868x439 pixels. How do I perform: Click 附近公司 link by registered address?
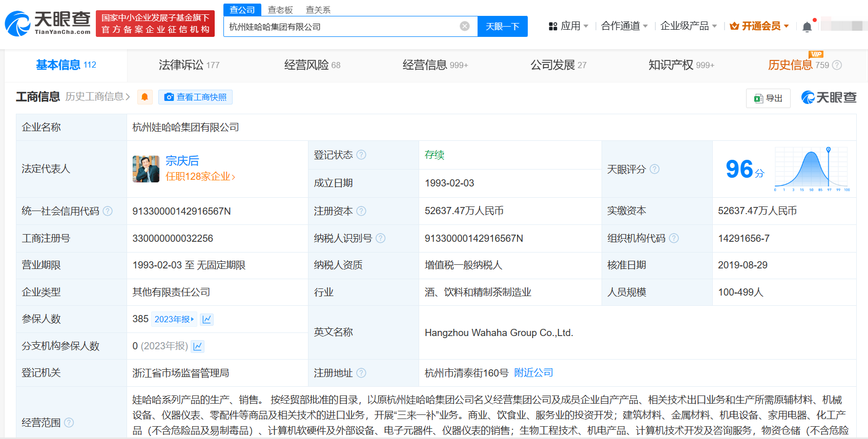tap(533, 373)
